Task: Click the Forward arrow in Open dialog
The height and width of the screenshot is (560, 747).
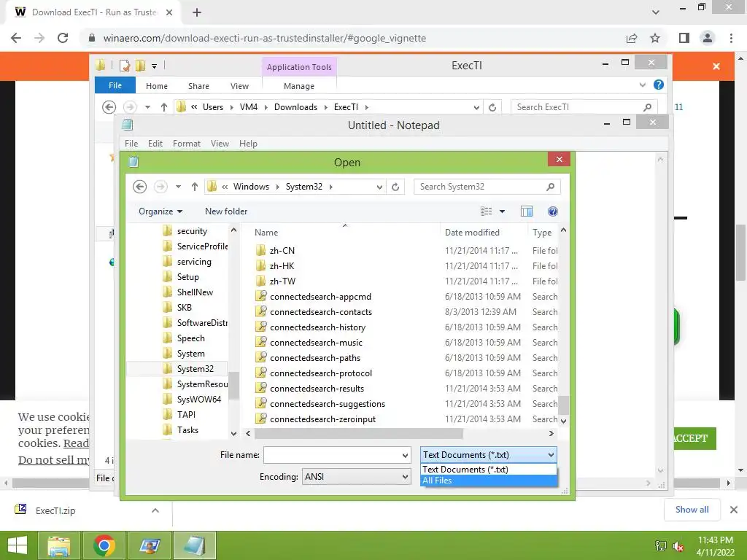Action: [x=160, y=187]
